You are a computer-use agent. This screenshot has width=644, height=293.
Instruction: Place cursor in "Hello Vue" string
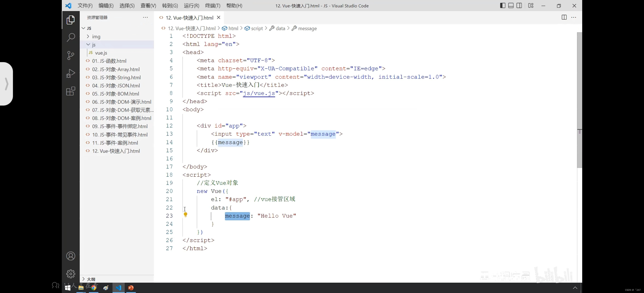(277, 216)
